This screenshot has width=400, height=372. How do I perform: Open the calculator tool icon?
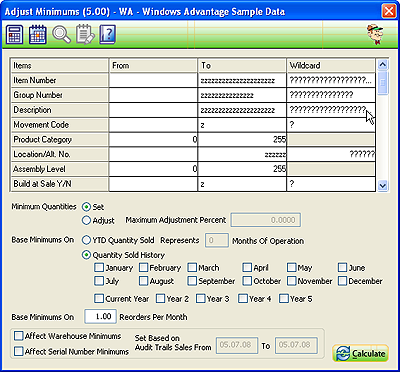point(15,34)
